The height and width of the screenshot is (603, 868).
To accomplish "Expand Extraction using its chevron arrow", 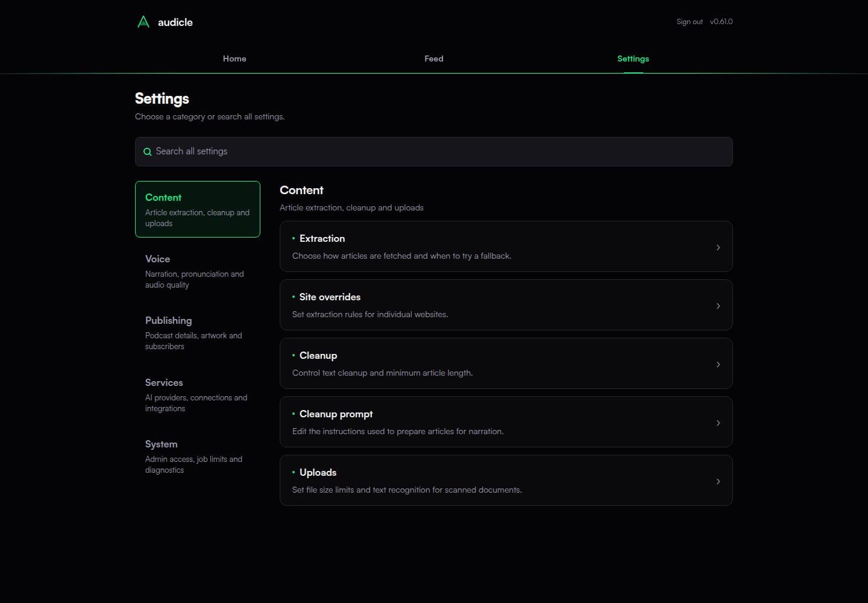I will [718, 247].
